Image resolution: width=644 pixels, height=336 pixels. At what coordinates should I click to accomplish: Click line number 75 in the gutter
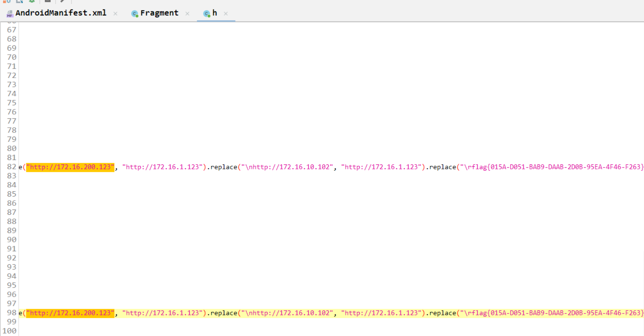12,103
